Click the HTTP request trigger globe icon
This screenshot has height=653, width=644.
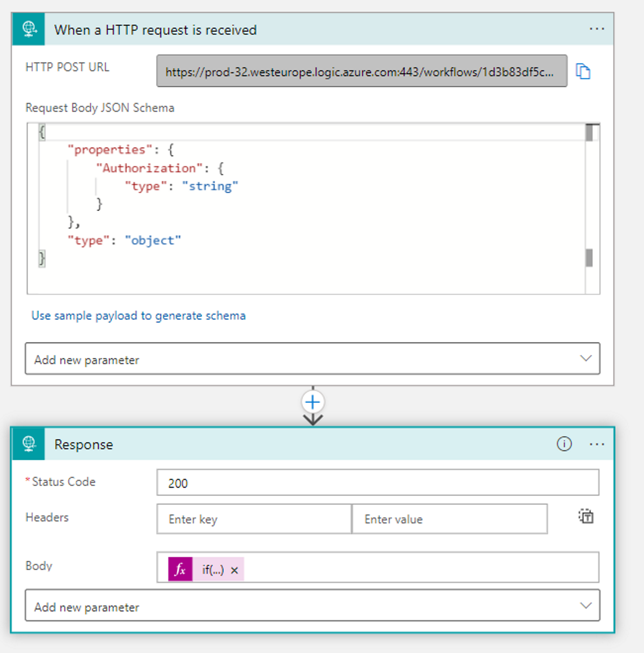[x=28, y=29]
